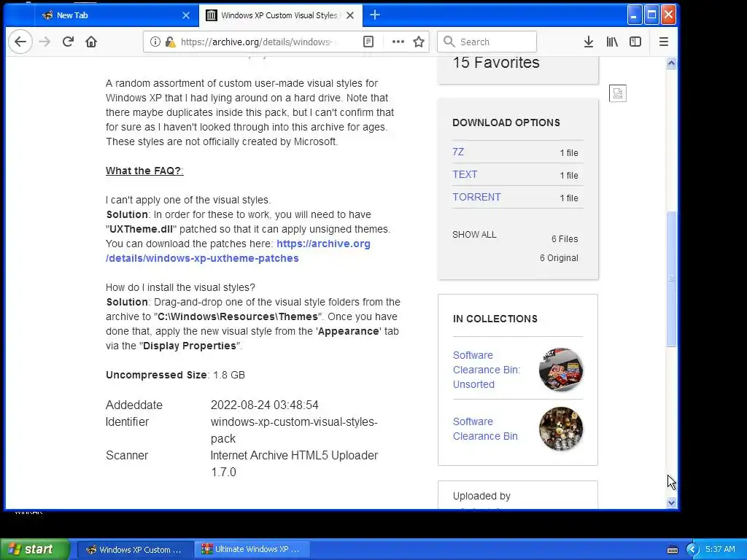Open the Windows Start menu
Screen dimensions: 747x560
click(x=35, y=549)
